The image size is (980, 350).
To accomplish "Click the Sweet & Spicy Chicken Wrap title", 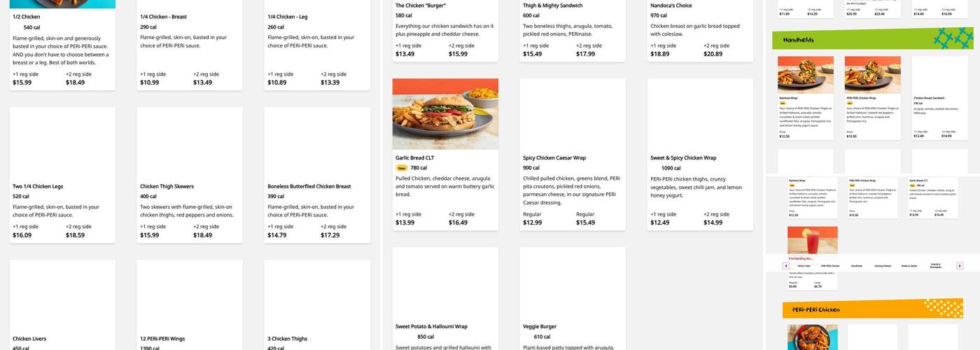I will pyautogui.click(x=683, y=158).
